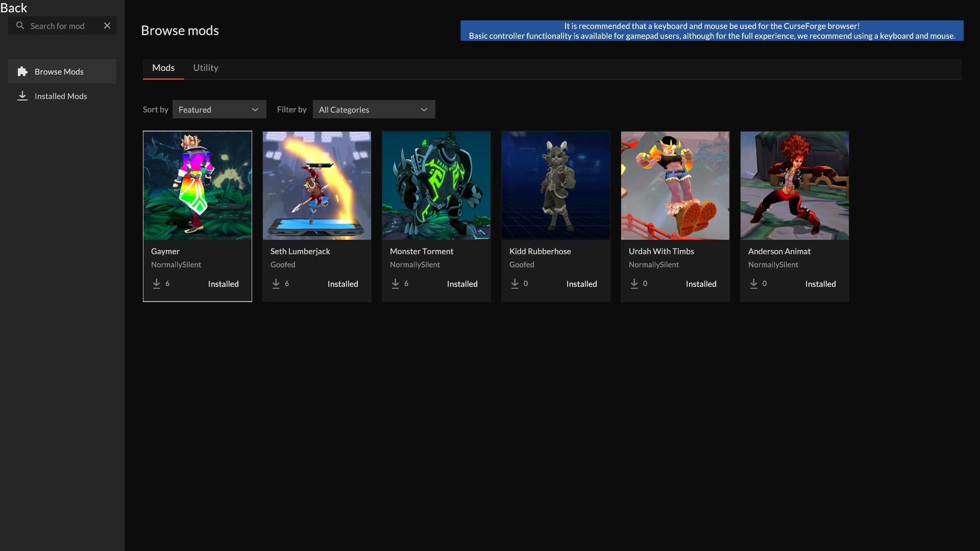Click author NormallySilent under Monster Torment
Image resolution: width=980 pixels, height=551 pixels.
(415, 265)
